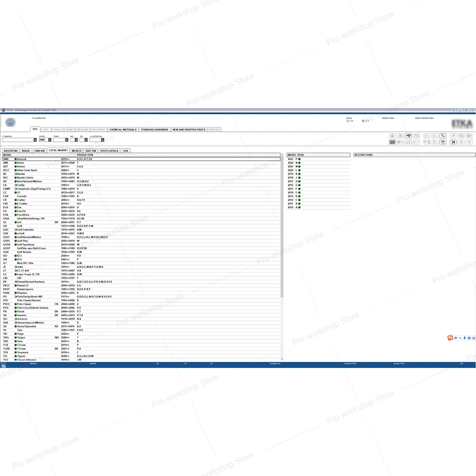Select the Amarok model row
The width and height of the screenshot is (476, 476).
click(141, 159)
